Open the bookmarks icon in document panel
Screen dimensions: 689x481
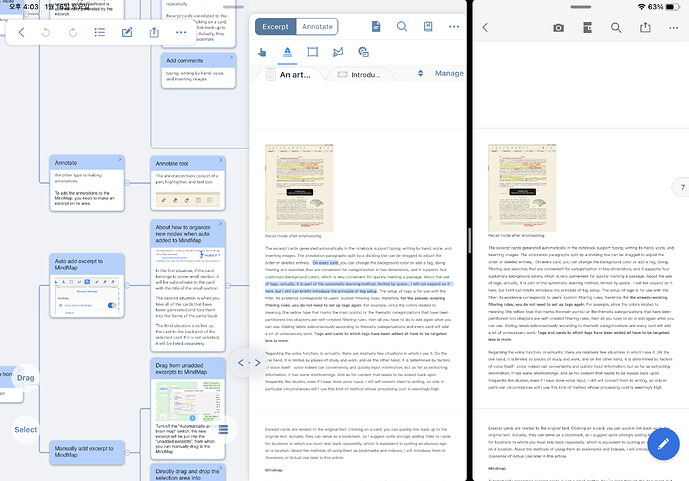[x=428, y=26]
